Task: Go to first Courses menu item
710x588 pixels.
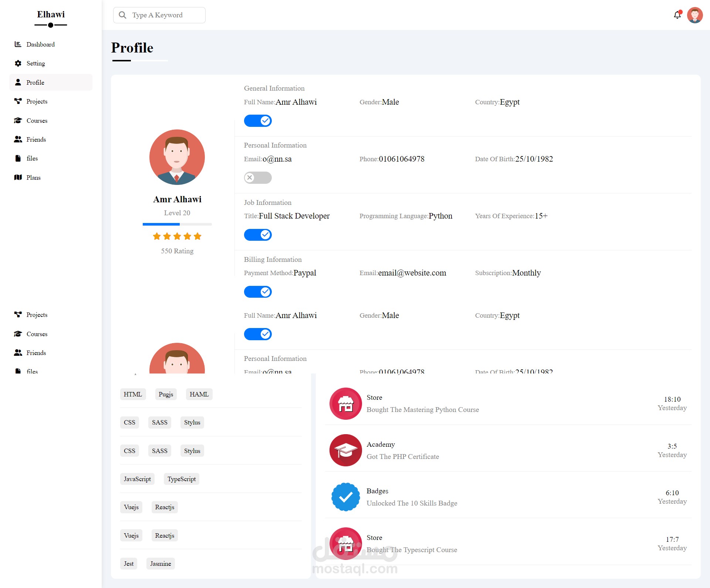Action: point(37,121)
